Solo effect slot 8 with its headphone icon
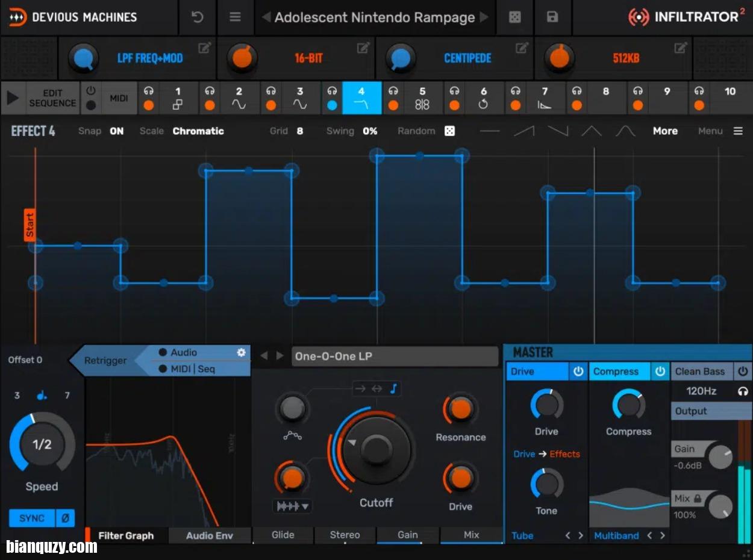 pyautogui.click(x=576, y=91)
